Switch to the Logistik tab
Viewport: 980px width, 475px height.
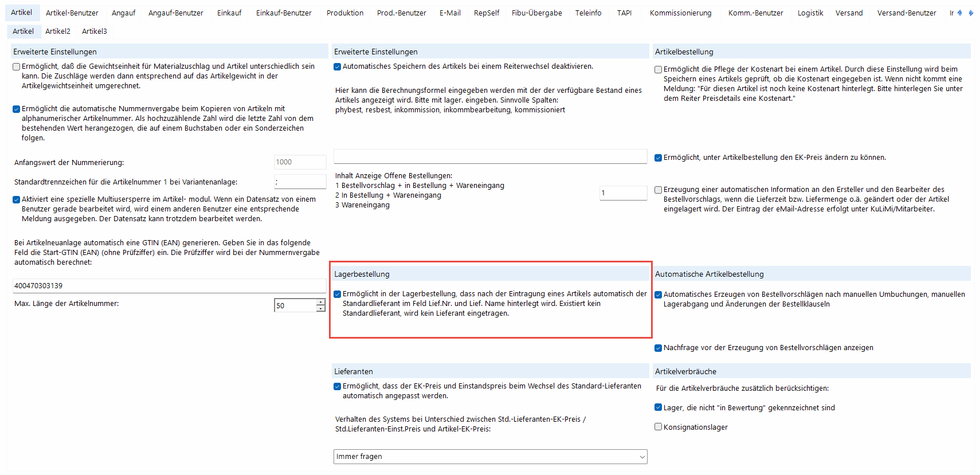click(x=810, y=13)
